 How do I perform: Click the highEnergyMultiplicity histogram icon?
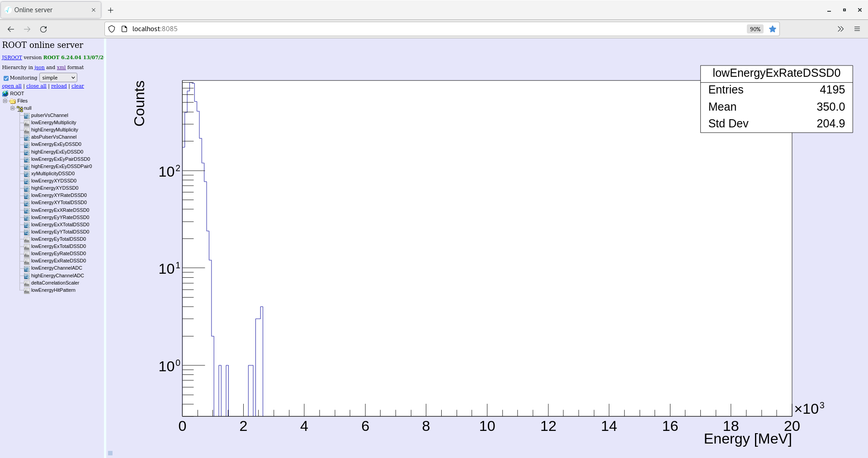coord(27,130)
